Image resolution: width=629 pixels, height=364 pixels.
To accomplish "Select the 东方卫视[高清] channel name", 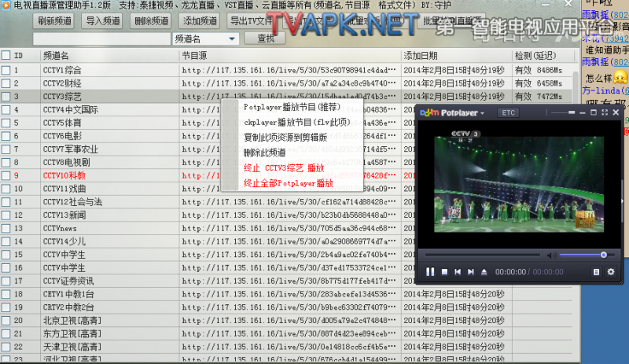I will [72, 334].
